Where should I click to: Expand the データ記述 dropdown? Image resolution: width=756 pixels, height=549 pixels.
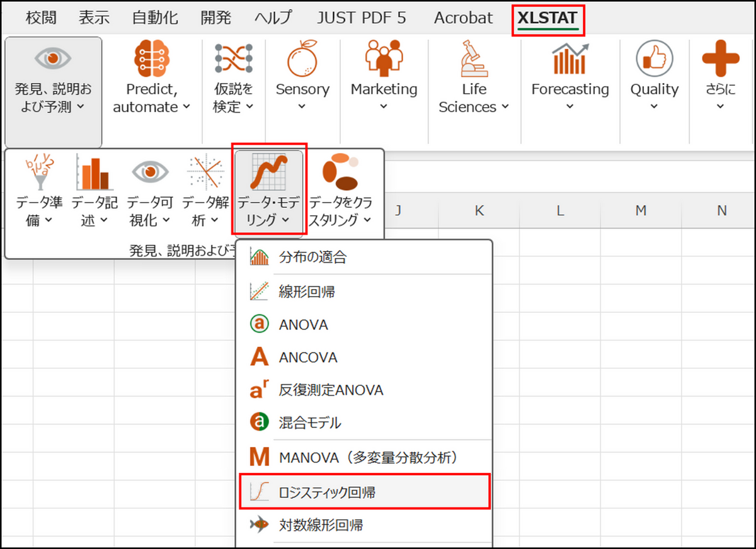(94, 210)
